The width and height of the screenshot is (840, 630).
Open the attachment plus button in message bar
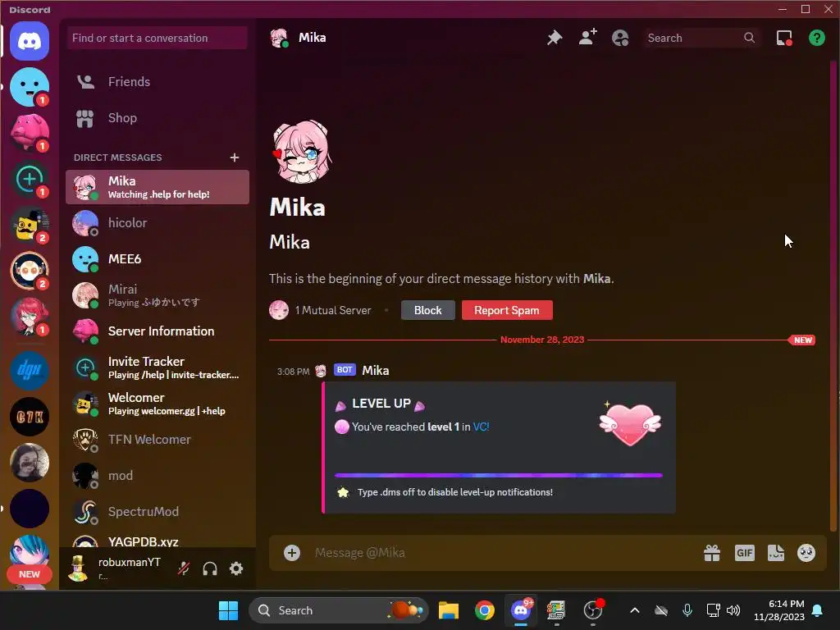click(292, 553)
